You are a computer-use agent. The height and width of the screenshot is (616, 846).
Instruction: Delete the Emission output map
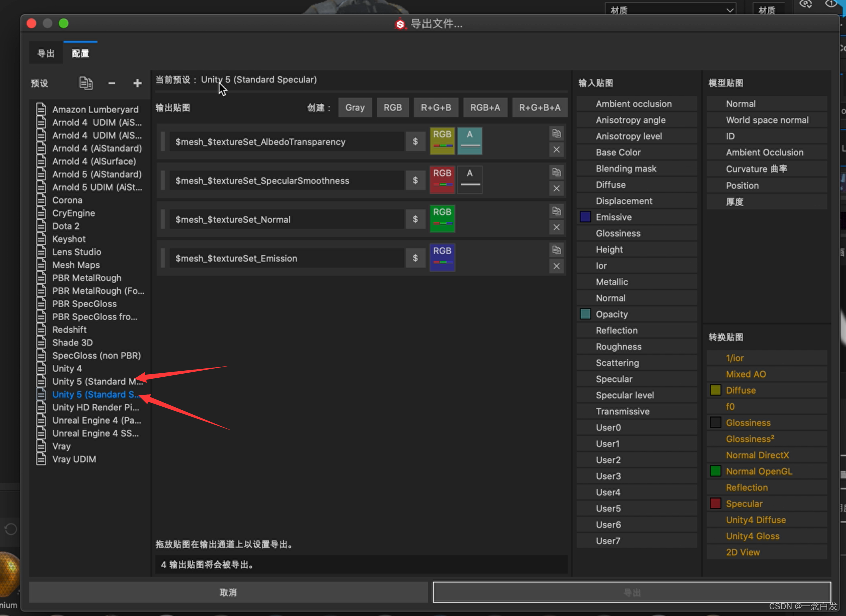point(556,266)
